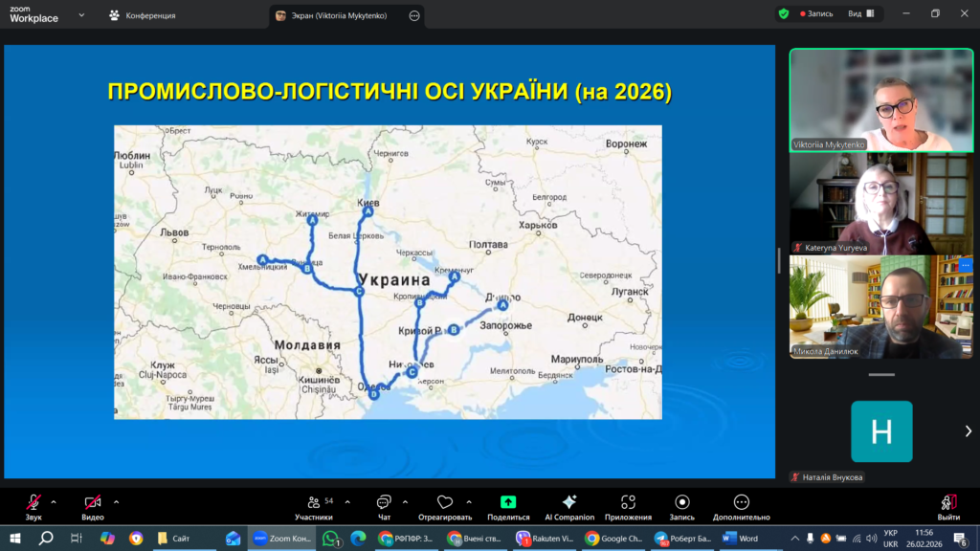This screenshot has height=551, width=980.
Task: Open the Участники participants panel
Action: (x=313, y=502)
